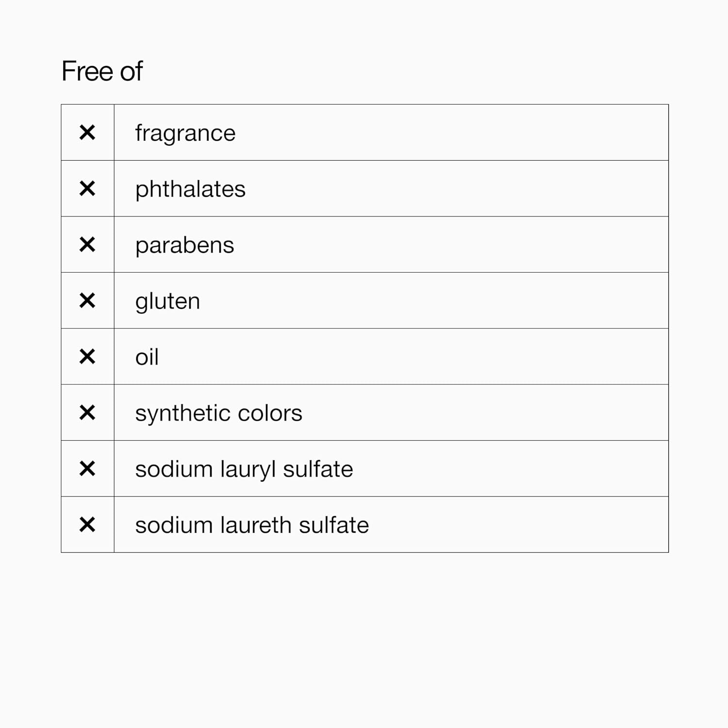Click X icon beside sodium laureth sulfate

coord(87,525)
